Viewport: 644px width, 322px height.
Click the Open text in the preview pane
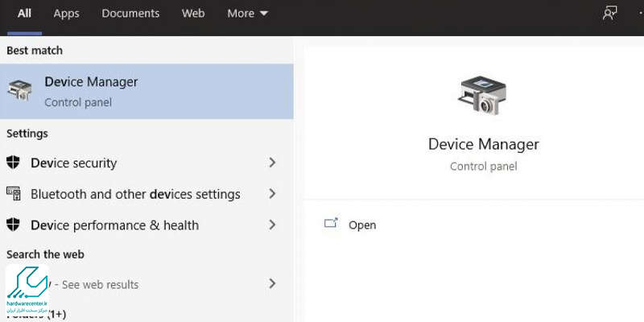click(x=362, y=225)
